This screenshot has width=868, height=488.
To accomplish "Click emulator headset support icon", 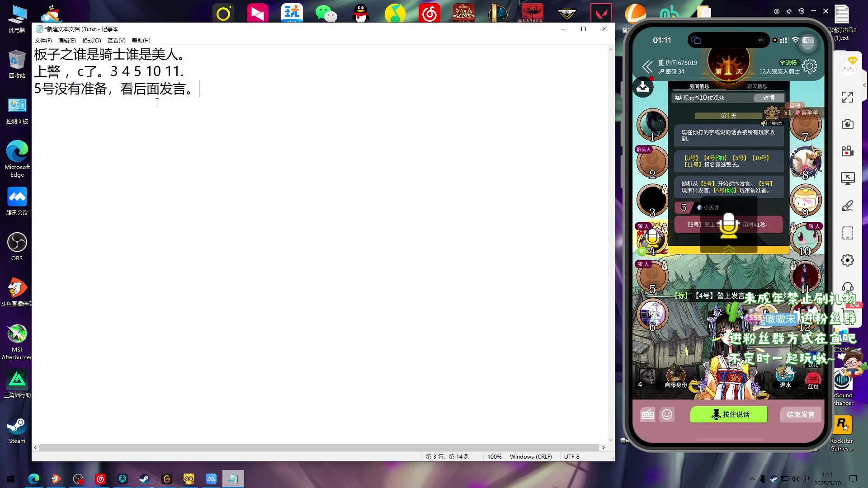I will (848, 287).
